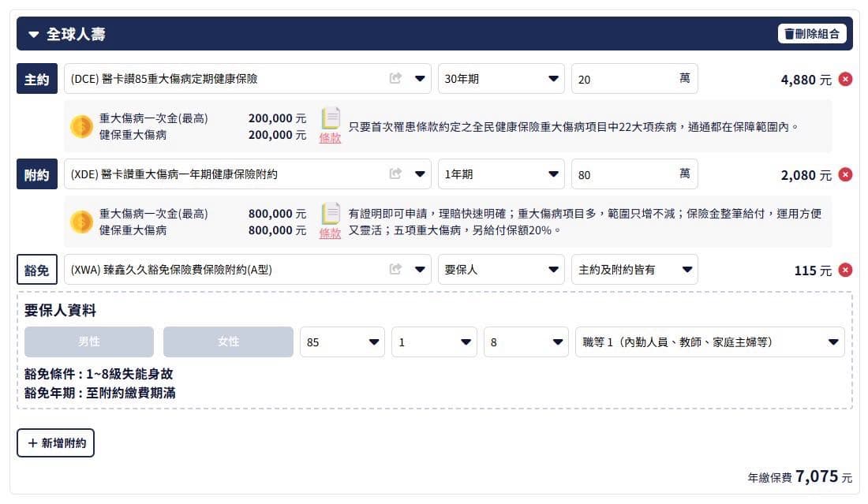Click the 主約 label
Viewport: 868px width, 504px height.
(x=37, y=79)
